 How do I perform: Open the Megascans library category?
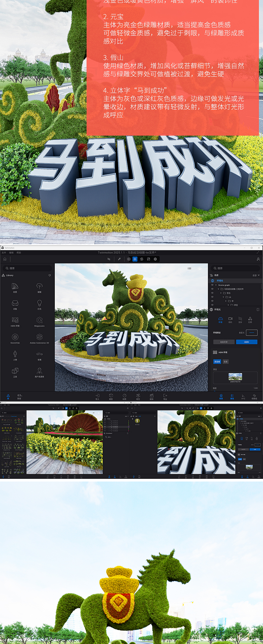click(39, 322)
